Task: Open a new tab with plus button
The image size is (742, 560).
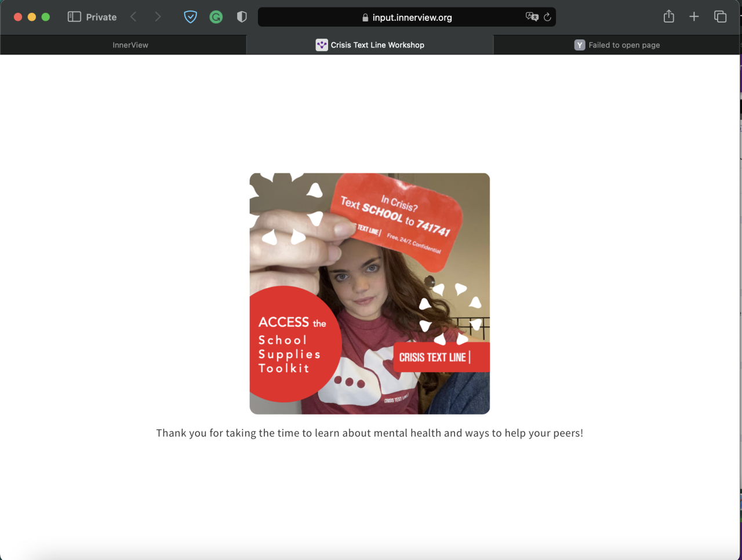Action: 694,17
